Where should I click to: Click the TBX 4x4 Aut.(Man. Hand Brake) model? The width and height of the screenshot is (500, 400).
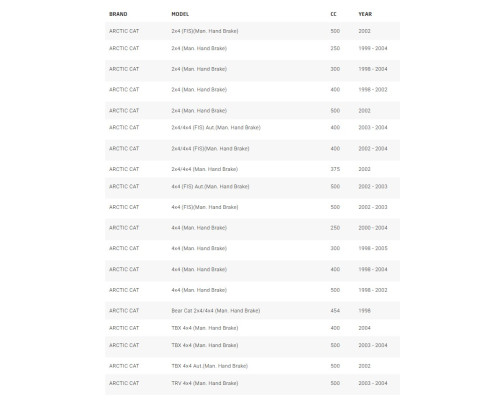[209, 366]
